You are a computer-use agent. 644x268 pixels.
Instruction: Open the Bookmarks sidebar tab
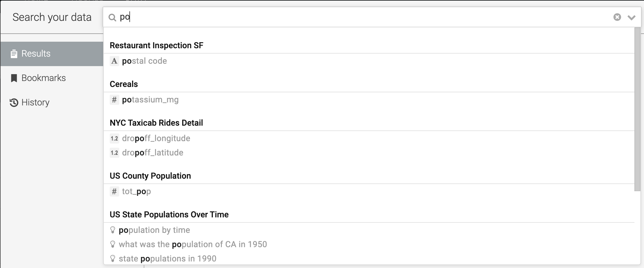coord(44,78)
